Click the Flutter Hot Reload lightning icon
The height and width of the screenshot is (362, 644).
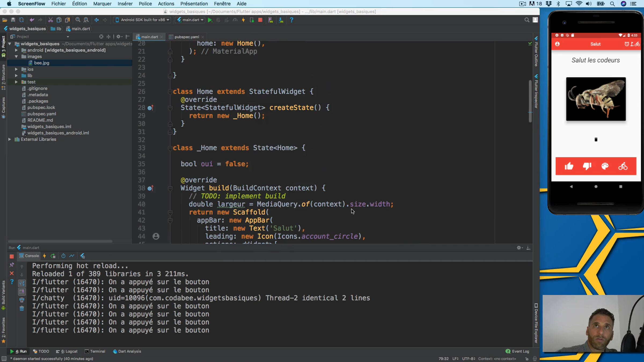click(243, 20)
